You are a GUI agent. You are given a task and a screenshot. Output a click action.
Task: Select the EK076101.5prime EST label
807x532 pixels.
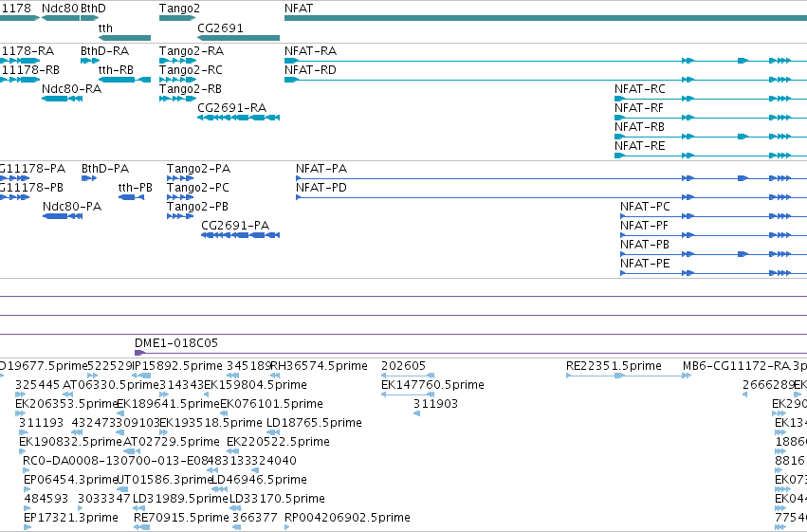272,404
